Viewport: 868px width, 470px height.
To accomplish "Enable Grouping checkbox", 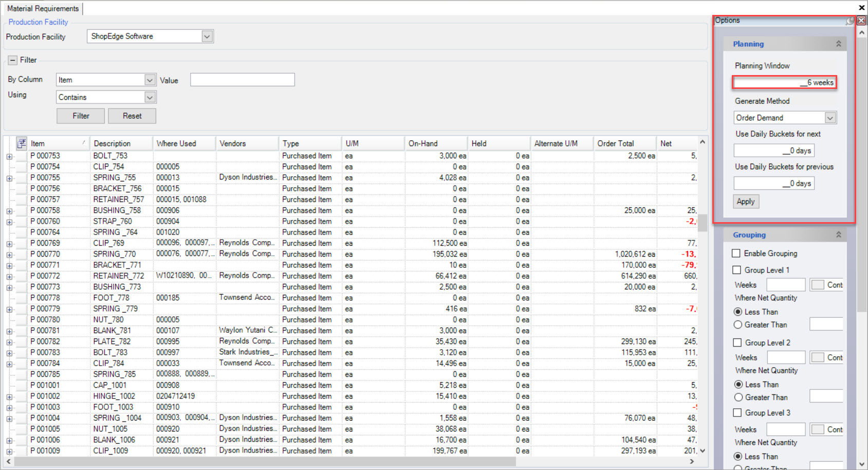I will pos(736,254).
